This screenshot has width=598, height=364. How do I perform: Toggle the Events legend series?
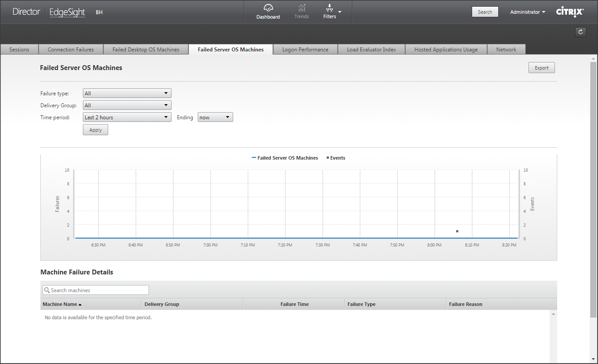point(336,158)
